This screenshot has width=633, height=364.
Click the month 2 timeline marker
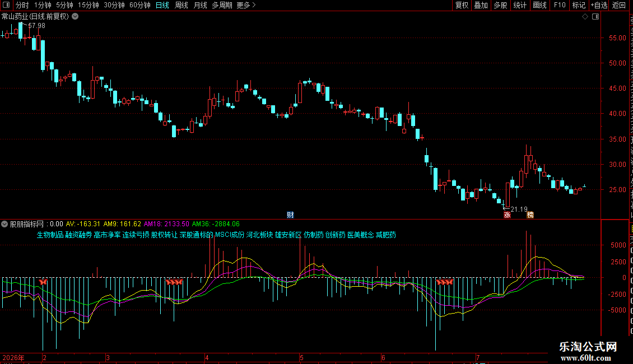tap(44, 358)
